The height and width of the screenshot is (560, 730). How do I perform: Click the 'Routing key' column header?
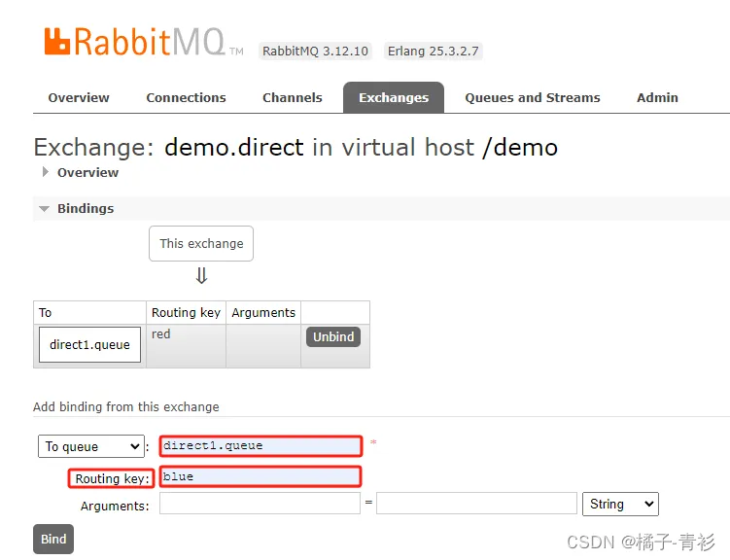click(x=187, y=312)
